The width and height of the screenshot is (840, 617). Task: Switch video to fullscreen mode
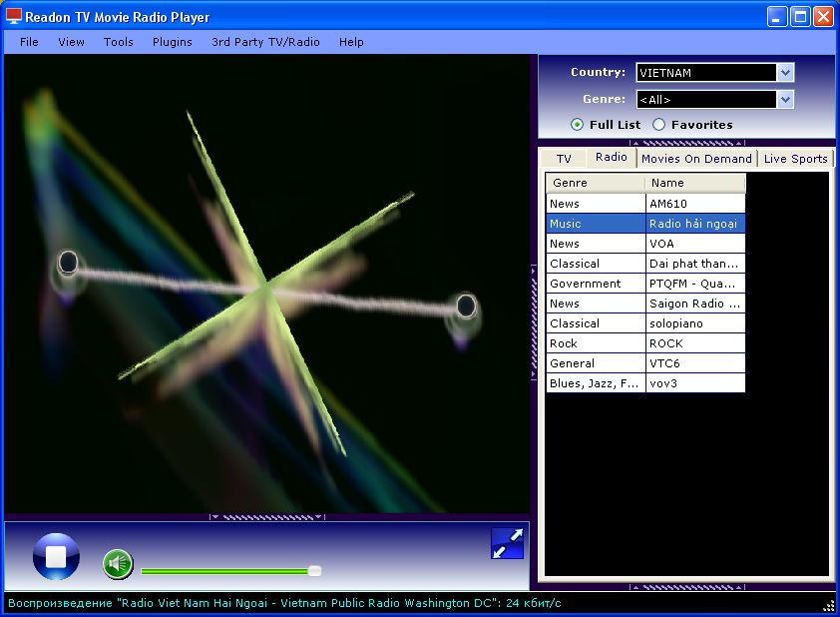(x=507, y=543)
